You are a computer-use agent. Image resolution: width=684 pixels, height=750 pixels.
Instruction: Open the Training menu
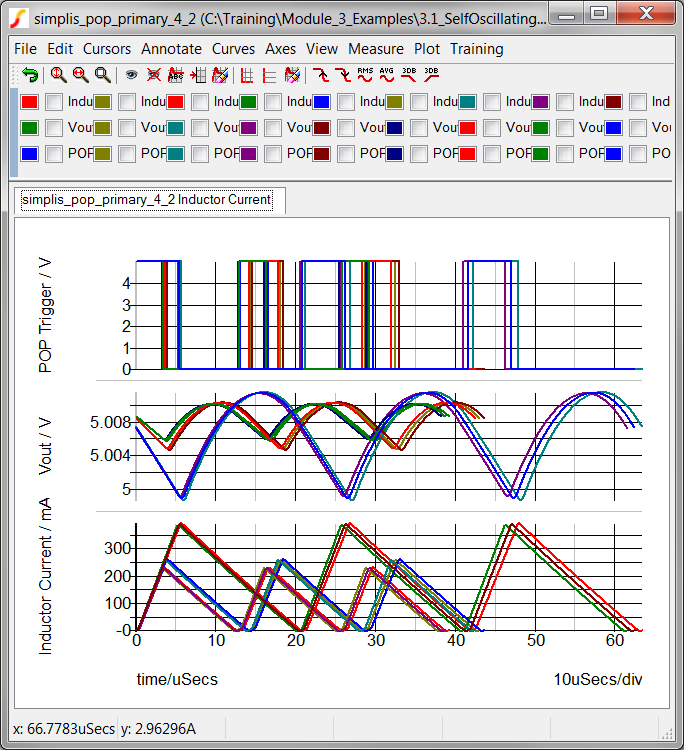click(477, 49)
